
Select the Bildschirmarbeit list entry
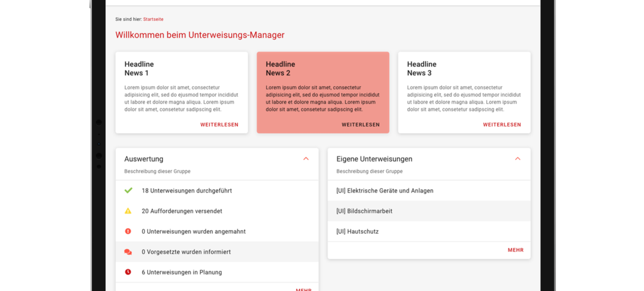(x=429, y=211)
